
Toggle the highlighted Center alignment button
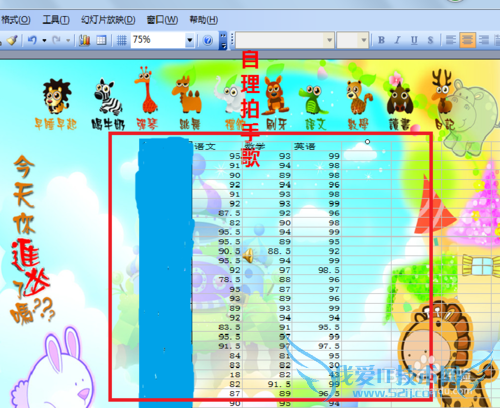(x=467, y=40)
